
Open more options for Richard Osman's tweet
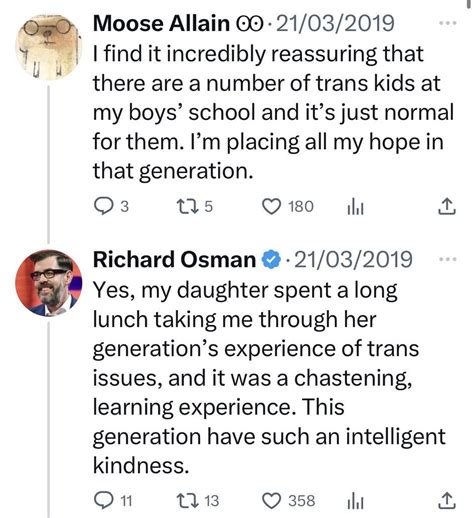(447, 259)
